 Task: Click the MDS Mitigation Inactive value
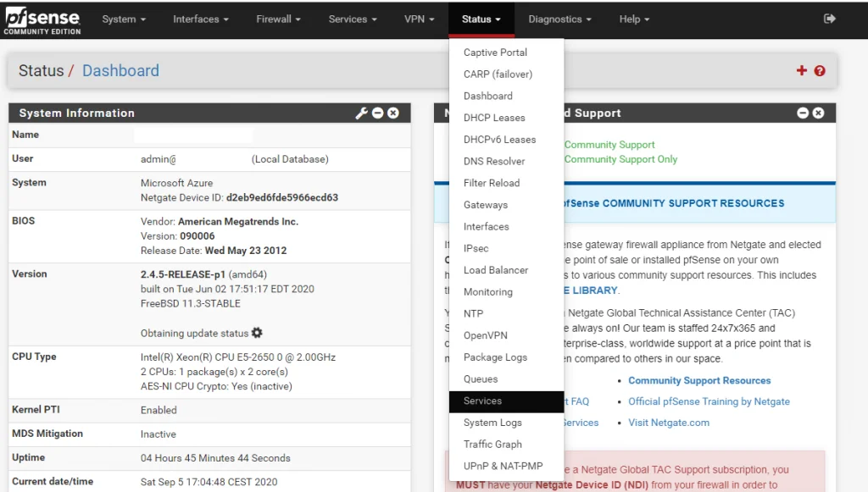click(159, 434)
